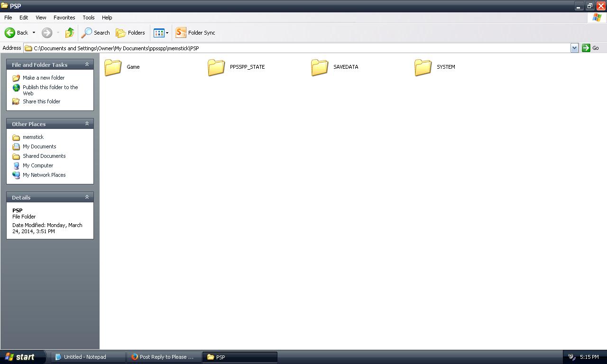
Task: Open the Search tool
Action: [x=96, y=33]
